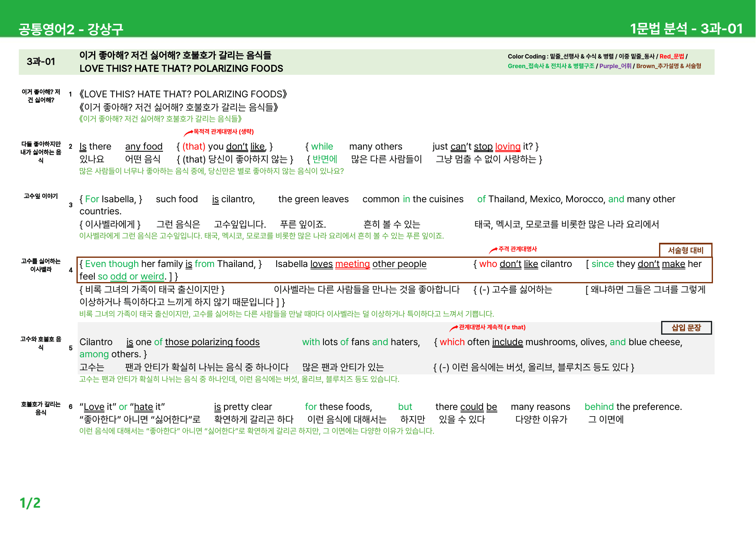Click the Purple_어휘 color coding label
The image size is (756, 534).
(x=615, y=66)
